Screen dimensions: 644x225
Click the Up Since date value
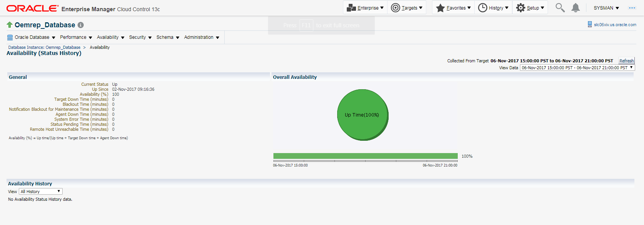pos(133,89)
